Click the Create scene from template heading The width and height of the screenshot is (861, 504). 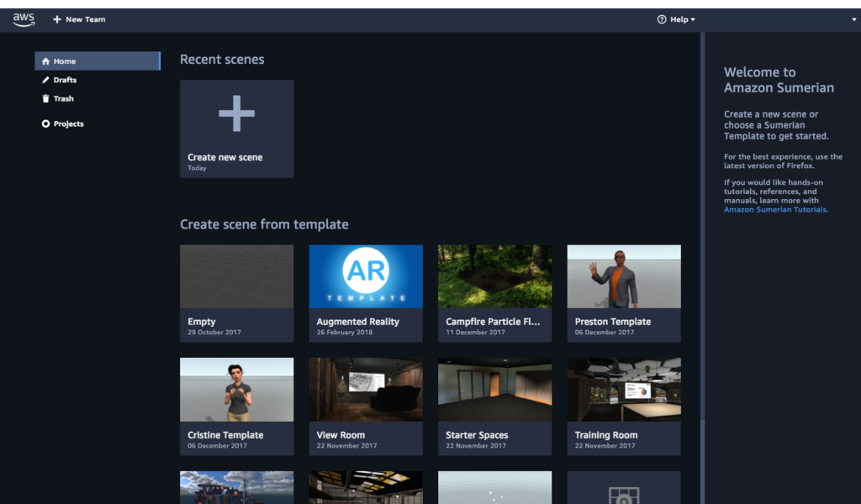[x=264, y=224]
